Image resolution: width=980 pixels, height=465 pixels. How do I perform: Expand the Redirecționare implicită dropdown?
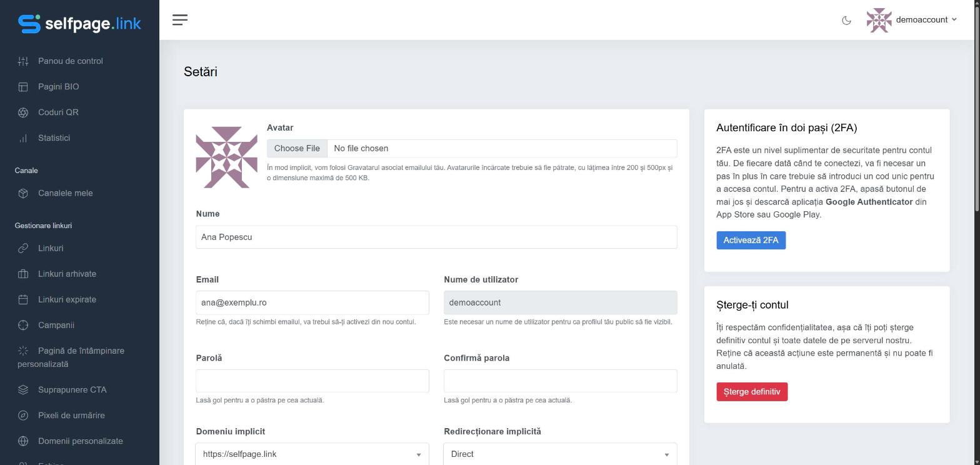click(x=561, y=454)
